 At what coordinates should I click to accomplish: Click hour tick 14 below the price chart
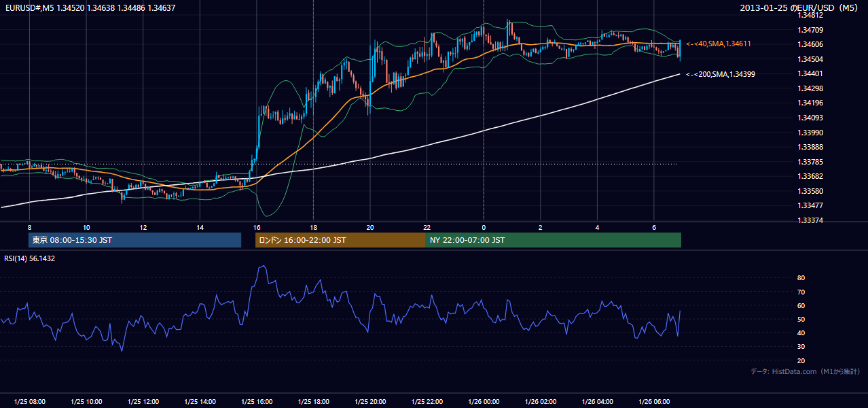click(200, 227)
